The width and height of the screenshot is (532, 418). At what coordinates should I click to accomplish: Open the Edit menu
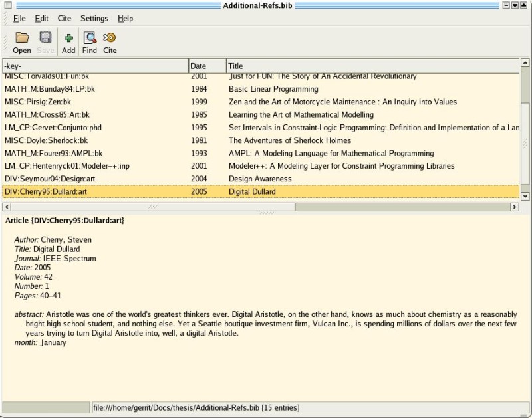tap(41, 19)
